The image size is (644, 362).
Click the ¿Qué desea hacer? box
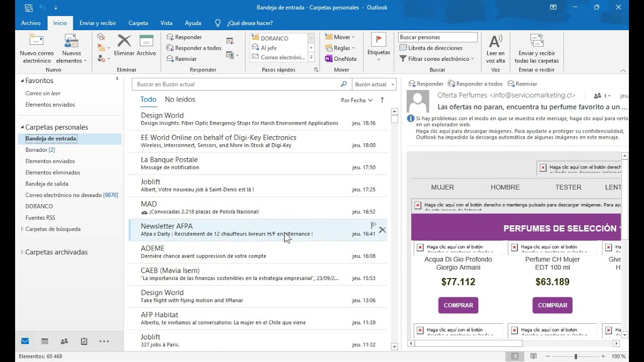pyautogui.click(x=244, y=23)
